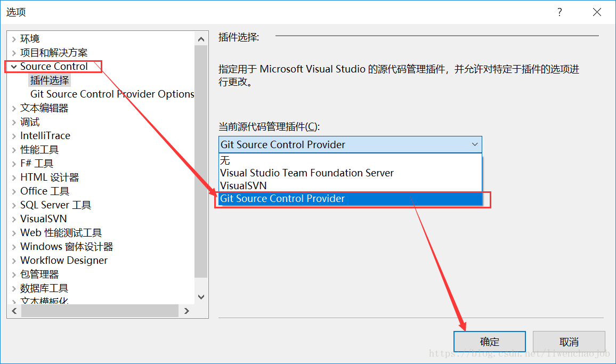Expand the IntelliTrace node
The height and width of the screenshot is (364, 616).
click(x=14, y=136)
